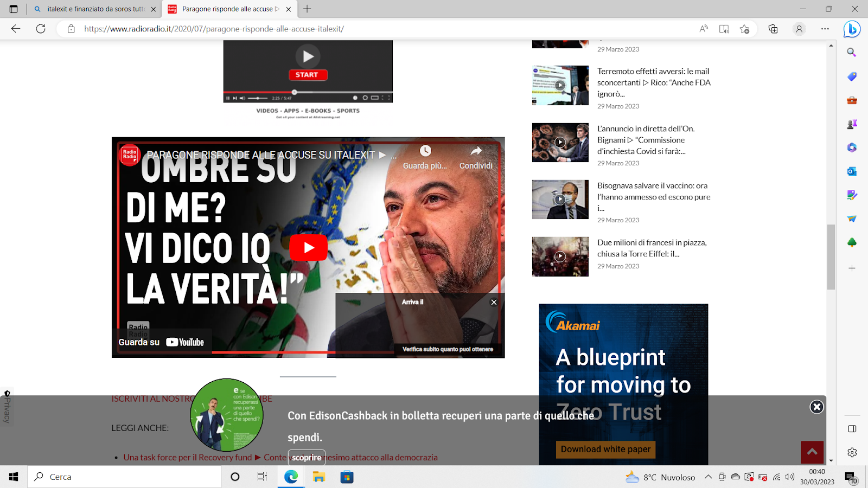Open sidebar Microsoft 365 icon
Viewport: 868px width, 488px height.
(x=852, y=147)
